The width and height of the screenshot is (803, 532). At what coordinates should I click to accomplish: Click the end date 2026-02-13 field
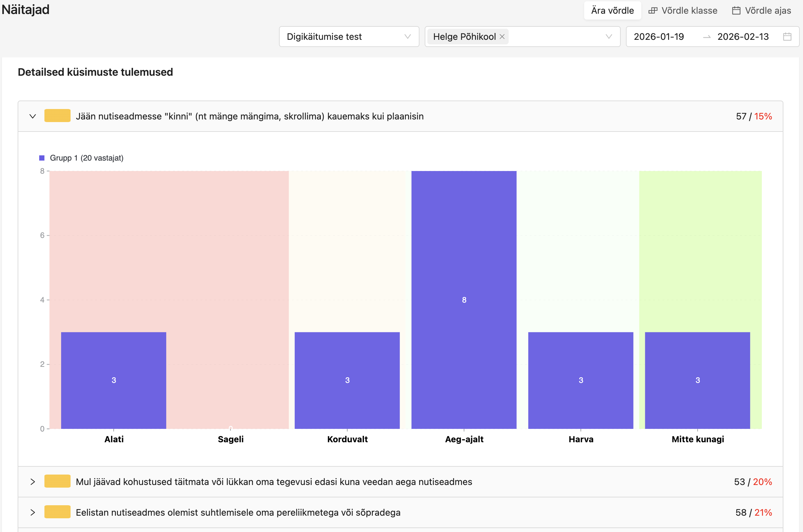[x=743, y=37]
